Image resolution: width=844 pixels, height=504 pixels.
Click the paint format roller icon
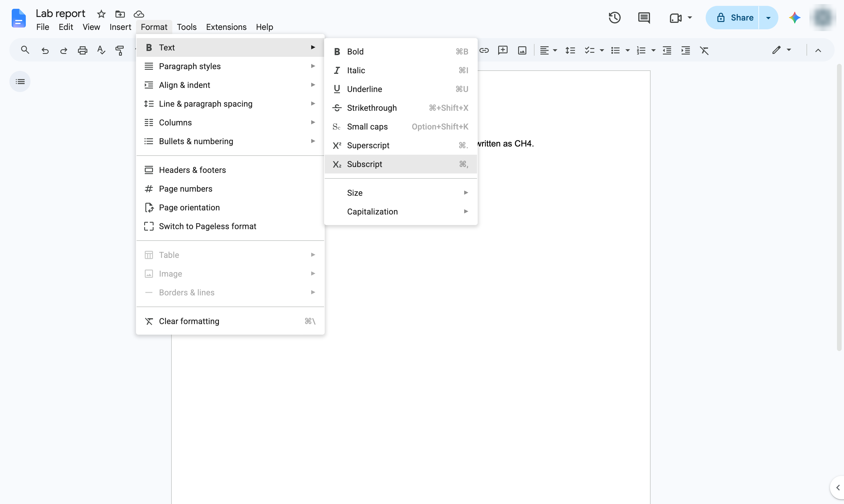(x=120, y=51)
